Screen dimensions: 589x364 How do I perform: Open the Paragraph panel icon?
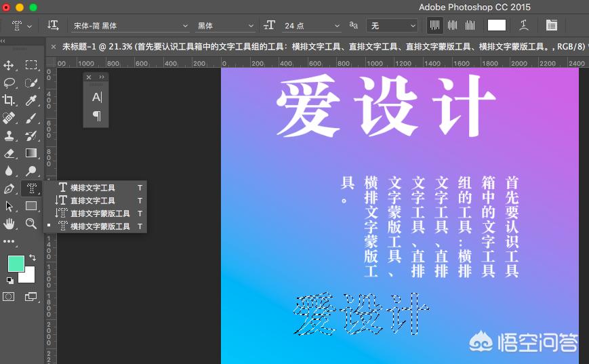(96, 116)
